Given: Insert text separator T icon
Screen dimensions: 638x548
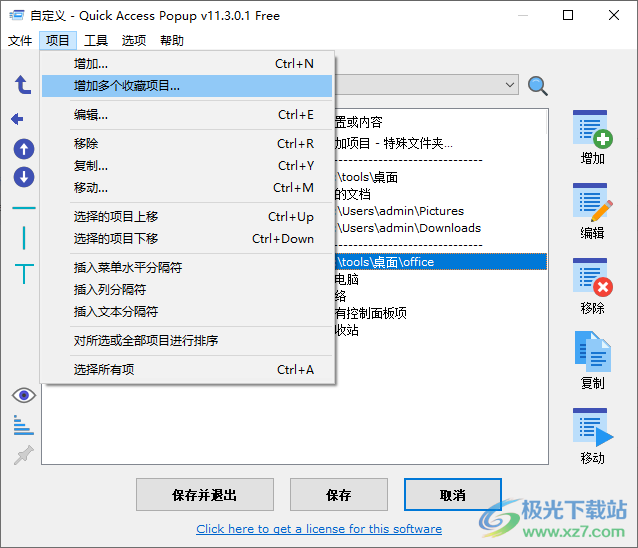Looking at the screenshot, I should click(x=24, y=273).
